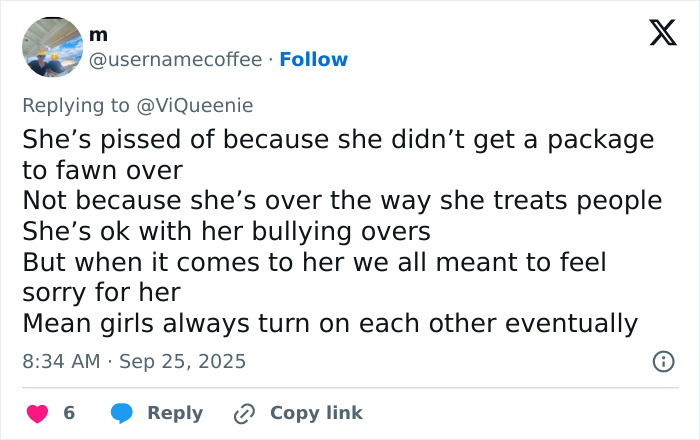The height and width of the screenshot is (440, 700).
Task: Open the tweet info circle icon
Action: pyautogui.click(x=662, y=361)
